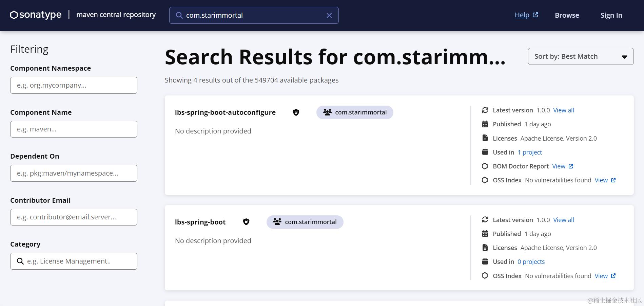Viewport: 644px width, 306px height.
Task: Open the '1 project' used-in link
Action: pos(530,152)
